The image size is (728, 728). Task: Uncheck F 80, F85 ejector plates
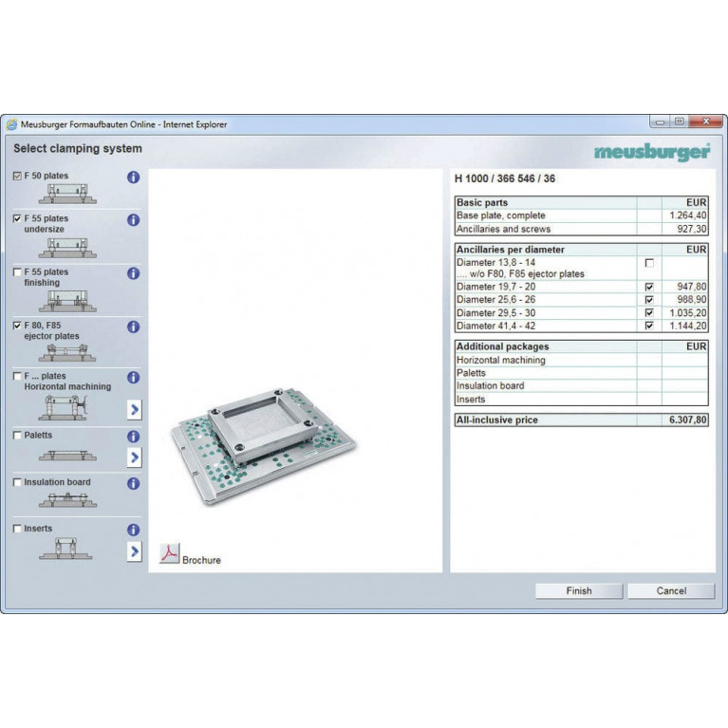[17, 326]
